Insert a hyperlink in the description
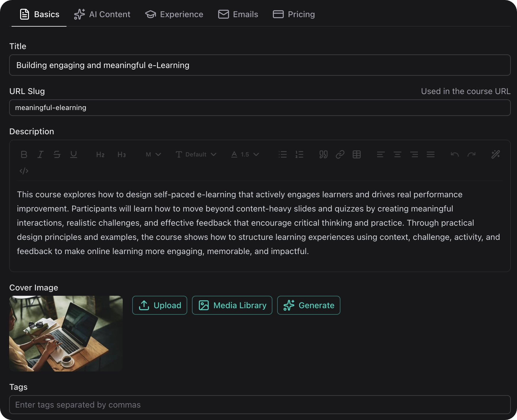 tap(340, 154)
